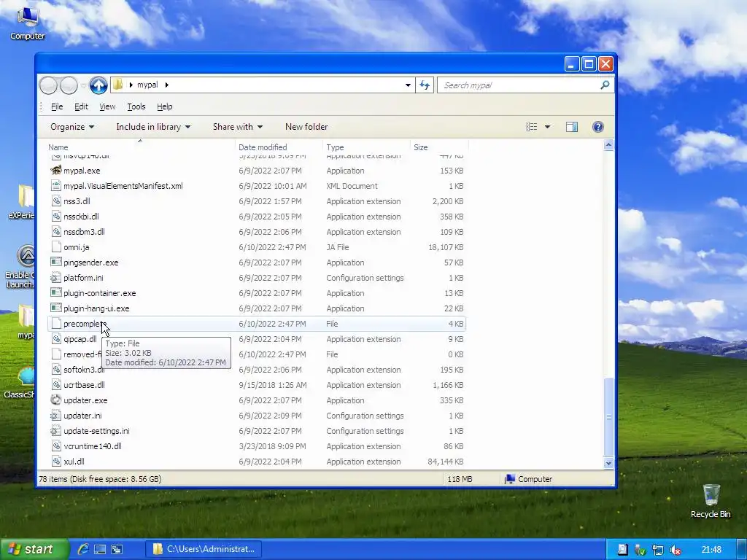Click the mypal.exe file icon

[55, 171]
